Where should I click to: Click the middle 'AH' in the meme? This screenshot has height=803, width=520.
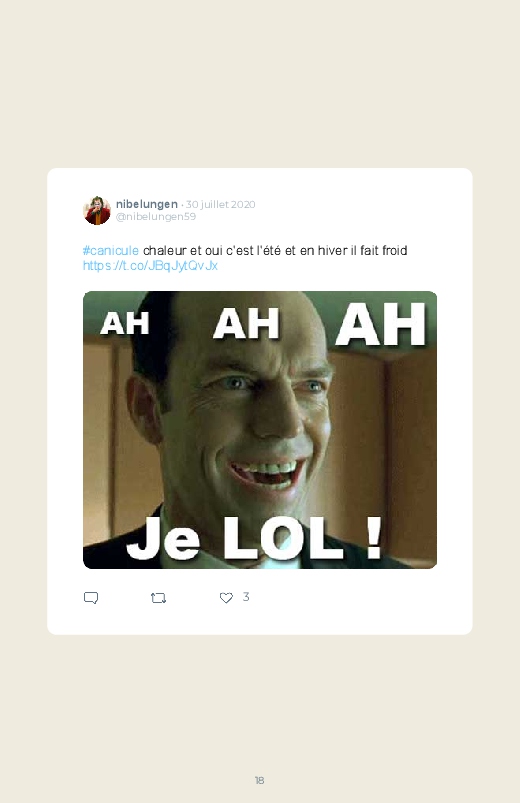(x=246, y=323)
